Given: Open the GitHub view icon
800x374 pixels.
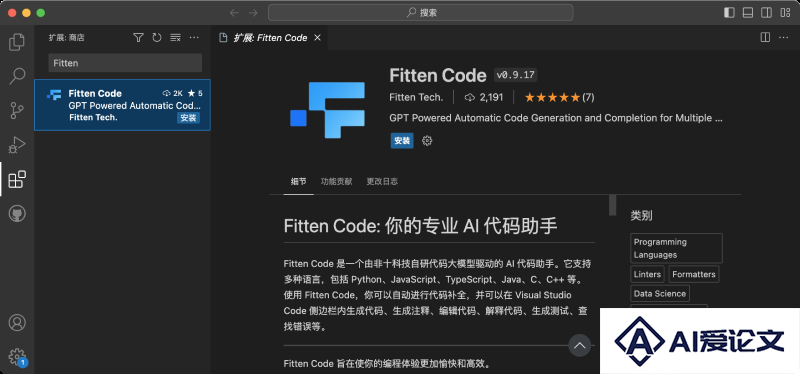Looking at the screenshot, I should point(17,213).
